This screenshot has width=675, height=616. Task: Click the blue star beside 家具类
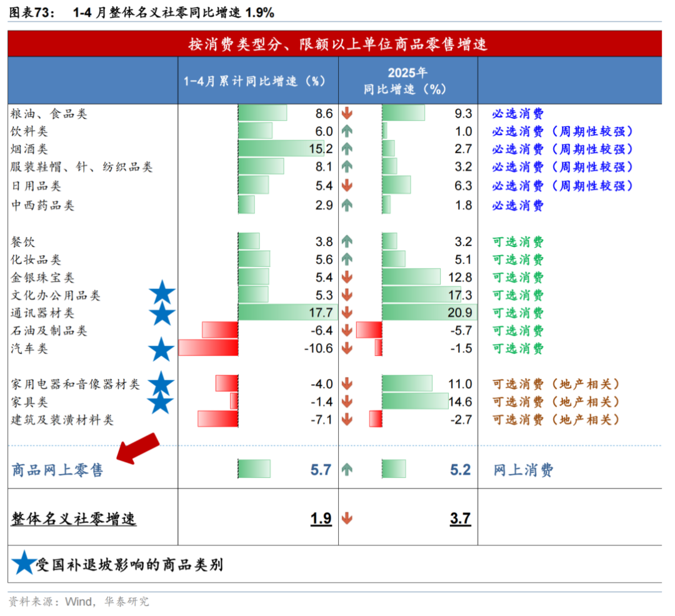(161, 402)
